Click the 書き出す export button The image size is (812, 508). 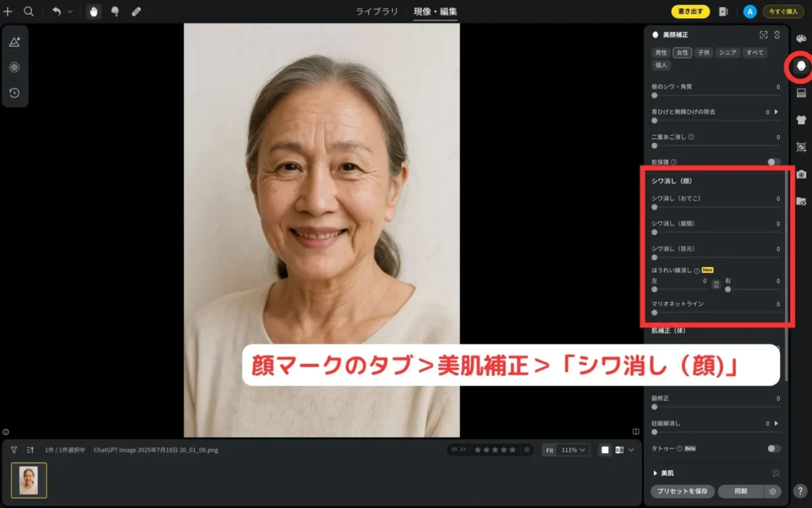click(x=690, y=12)
